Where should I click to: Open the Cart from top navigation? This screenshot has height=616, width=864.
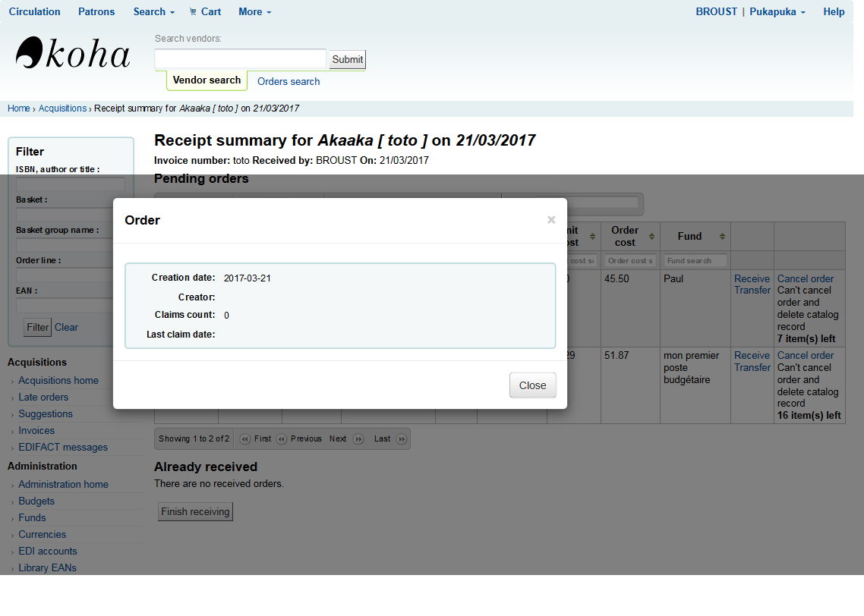tap(205, 11)
